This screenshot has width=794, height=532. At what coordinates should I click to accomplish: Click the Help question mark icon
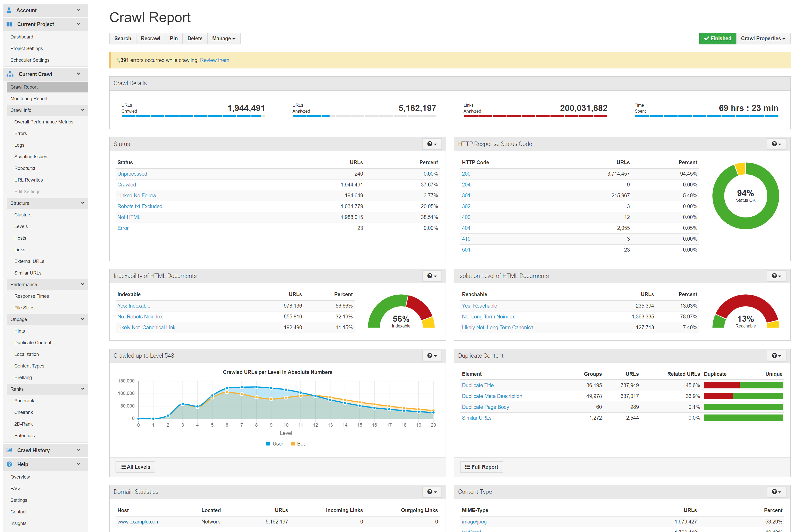pos(10,464)
